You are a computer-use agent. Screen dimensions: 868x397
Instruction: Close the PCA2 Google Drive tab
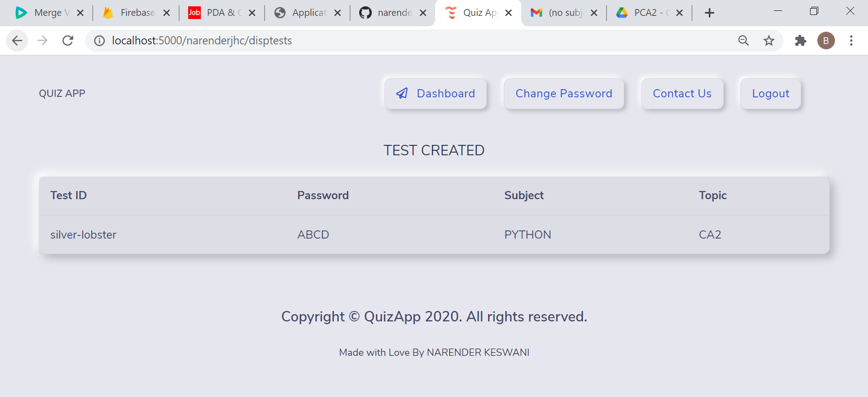click(x=679, y=13)
